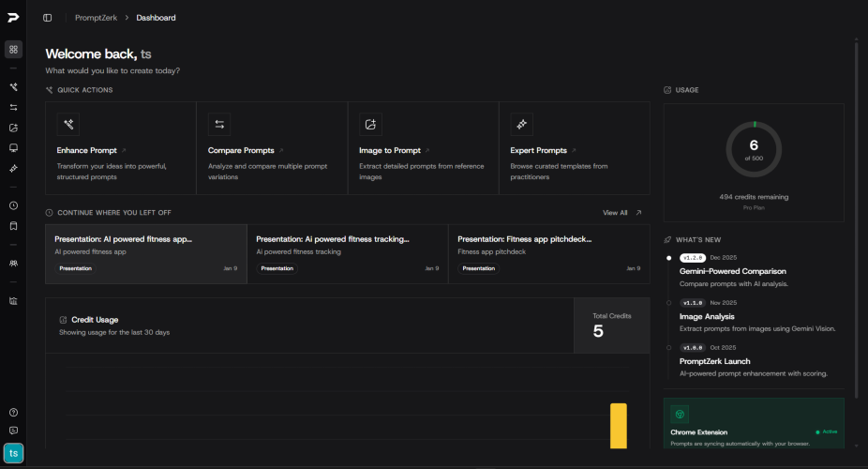Open the 'ts' user avatar menu
868x469 pixels.
tap(13, 454)
